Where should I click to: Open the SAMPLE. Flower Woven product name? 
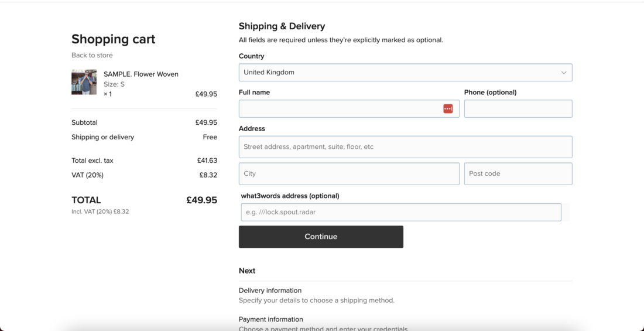point(141,74)
